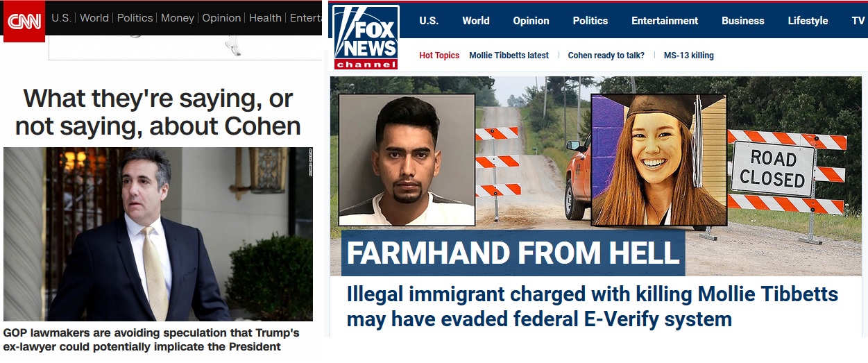Go to the CNN Opinion section
This screenshot has height=363, width=868.
(221, 18)
